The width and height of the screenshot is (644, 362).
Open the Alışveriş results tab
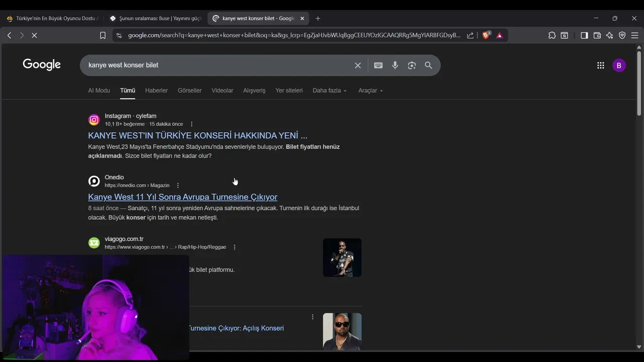254,90
